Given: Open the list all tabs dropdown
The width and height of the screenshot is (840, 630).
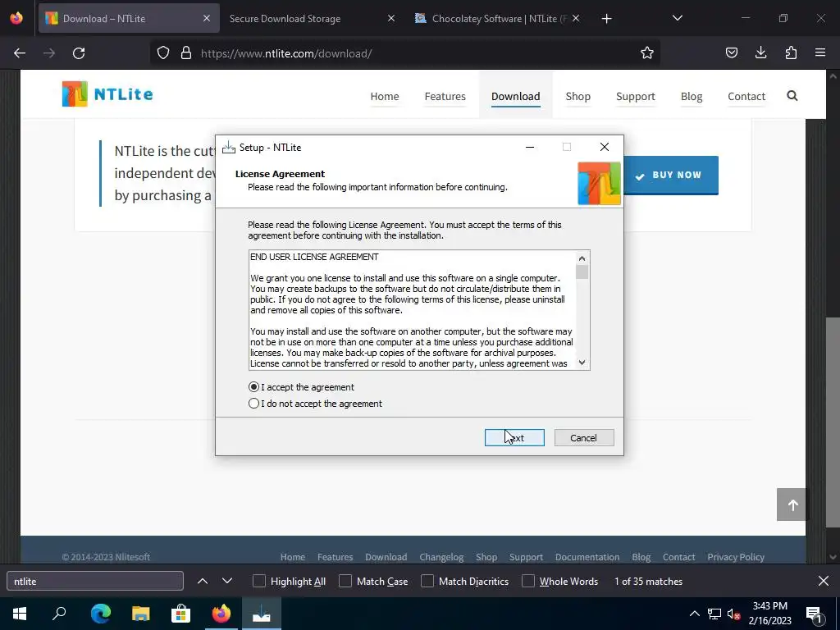Looking at the screenshot, I should (678, 18).
